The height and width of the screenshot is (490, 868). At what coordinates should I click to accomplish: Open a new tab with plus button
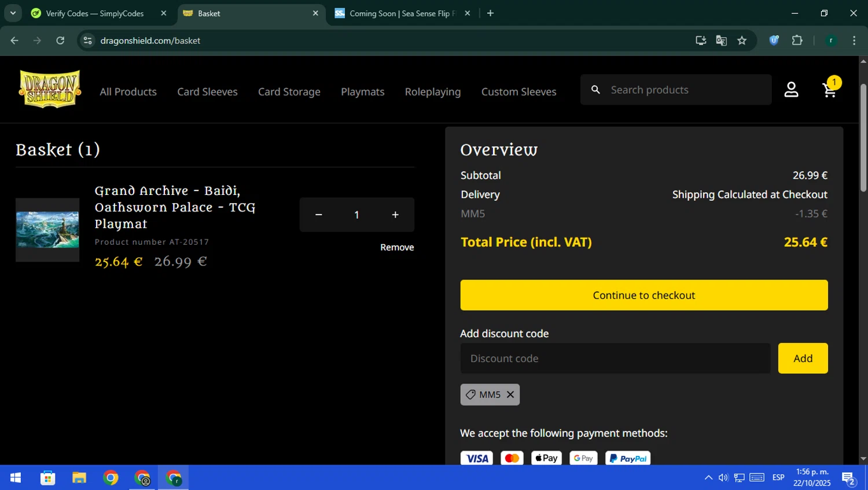[x=490, y=13]
